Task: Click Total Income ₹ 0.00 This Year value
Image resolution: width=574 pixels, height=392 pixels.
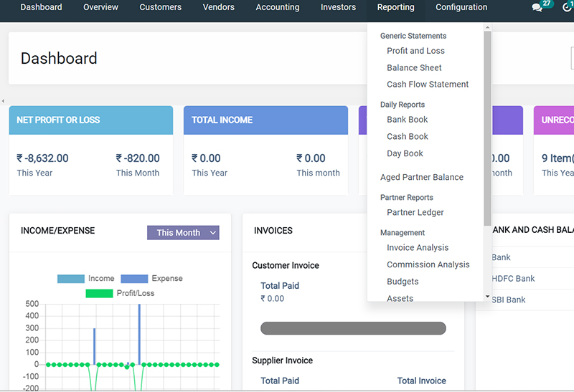Action: [x=206, y=158]
